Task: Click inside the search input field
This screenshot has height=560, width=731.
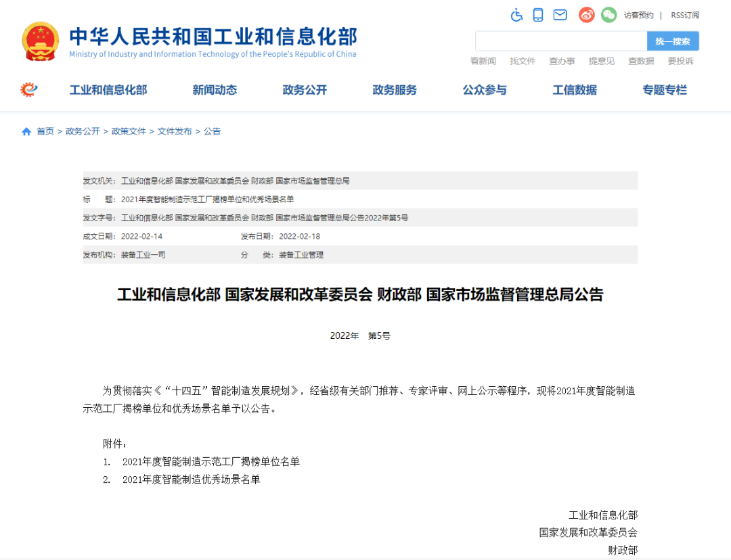Action: [562, 41]
